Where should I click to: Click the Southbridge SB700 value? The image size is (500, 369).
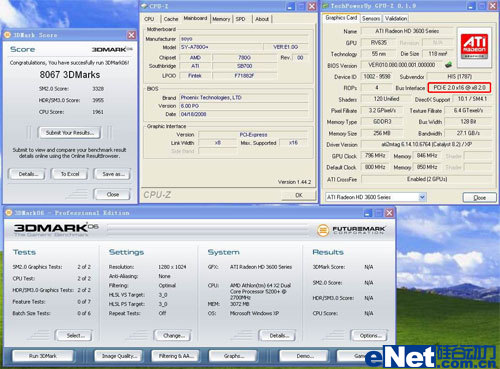coord(244,66)
